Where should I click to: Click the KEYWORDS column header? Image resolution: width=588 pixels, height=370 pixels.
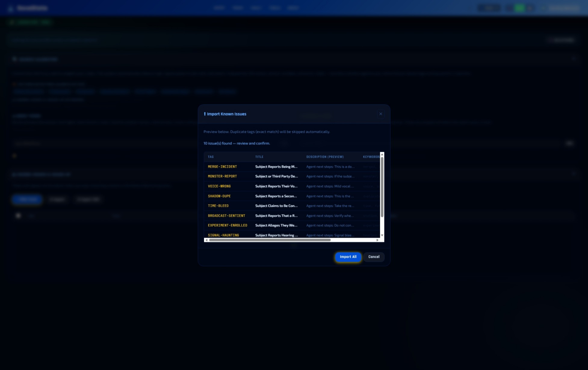(x=371, y=157)
